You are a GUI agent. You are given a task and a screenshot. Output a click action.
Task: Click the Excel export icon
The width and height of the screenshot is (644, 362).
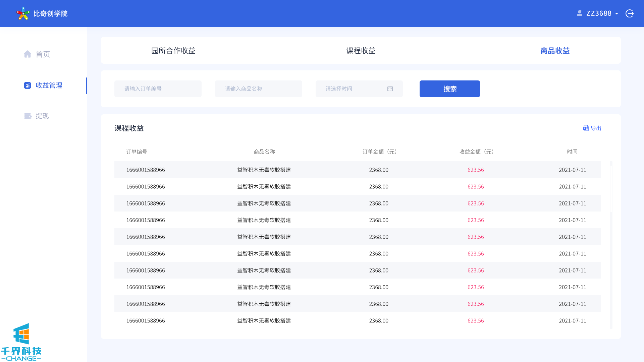(586, 128)
